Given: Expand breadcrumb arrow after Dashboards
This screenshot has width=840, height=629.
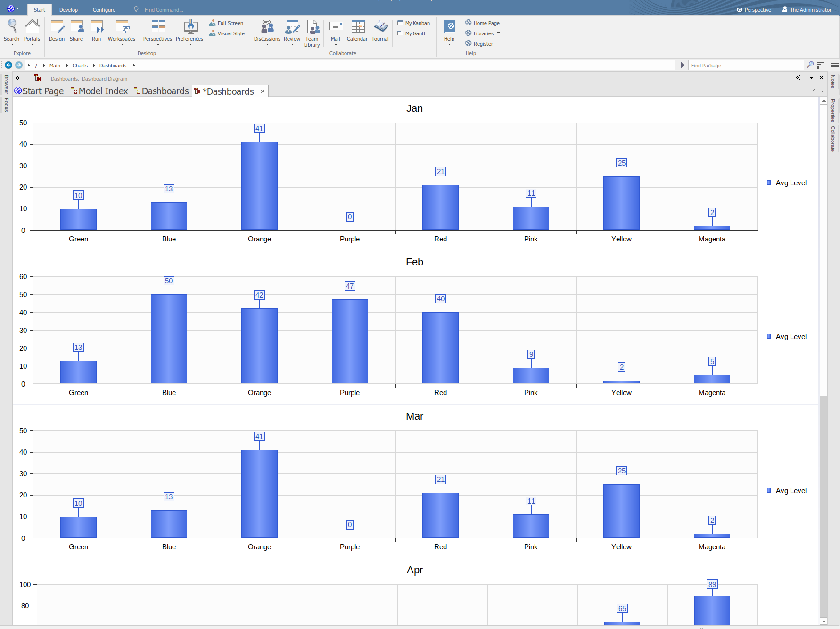Looking at the screenshot, I should pos(134,66).
